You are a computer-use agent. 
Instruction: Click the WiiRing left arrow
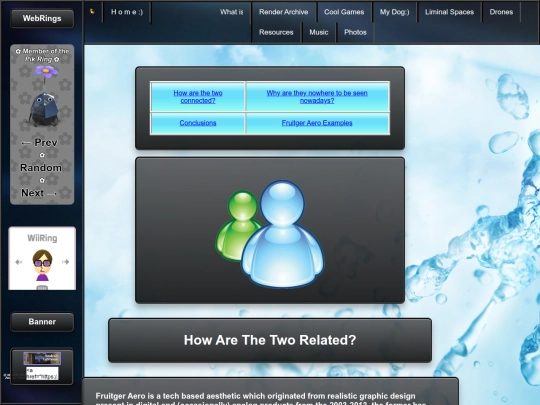tap(19, 262)
